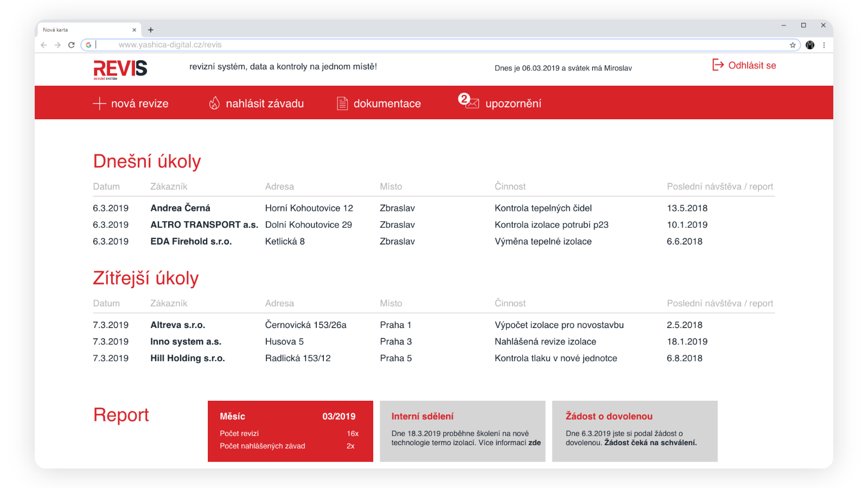Click address Husova 5

tap(284, 342)
